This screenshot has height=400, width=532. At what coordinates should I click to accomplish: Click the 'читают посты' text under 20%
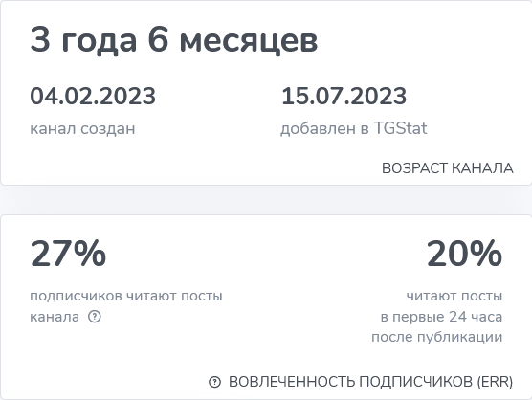coord(454,297)
